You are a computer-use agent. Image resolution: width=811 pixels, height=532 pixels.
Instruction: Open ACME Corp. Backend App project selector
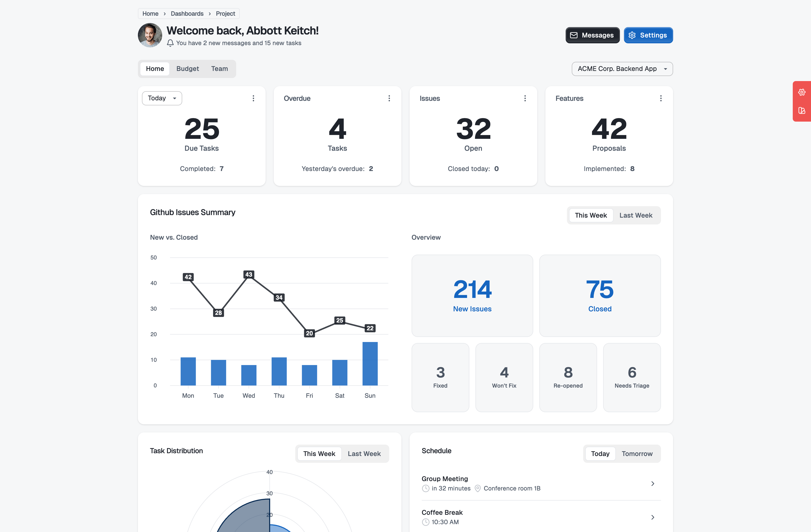[622, 69]
